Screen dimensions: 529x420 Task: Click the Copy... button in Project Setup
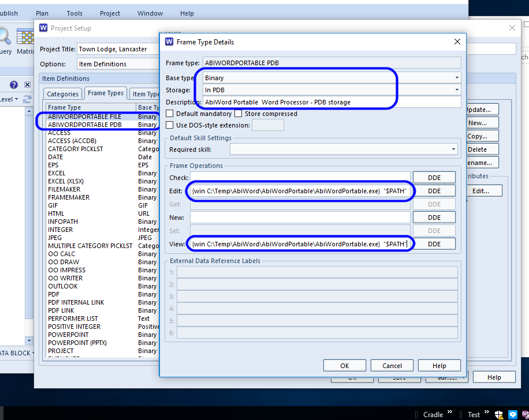pyautogui.click(x=482, y=136)
